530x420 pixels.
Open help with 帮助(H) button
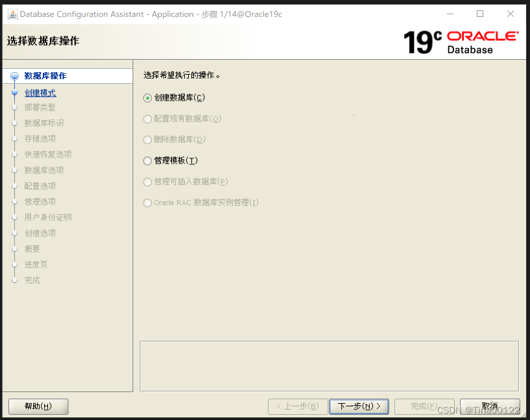coord(38,406)
